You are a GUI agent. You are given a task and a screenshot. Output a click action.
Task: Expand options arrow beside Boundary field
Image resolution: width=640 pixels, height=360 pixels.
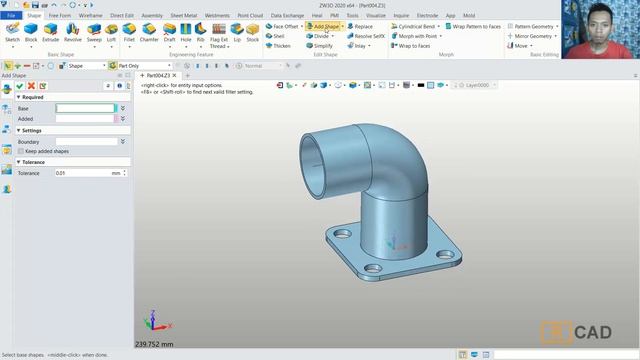pos(123,142)
